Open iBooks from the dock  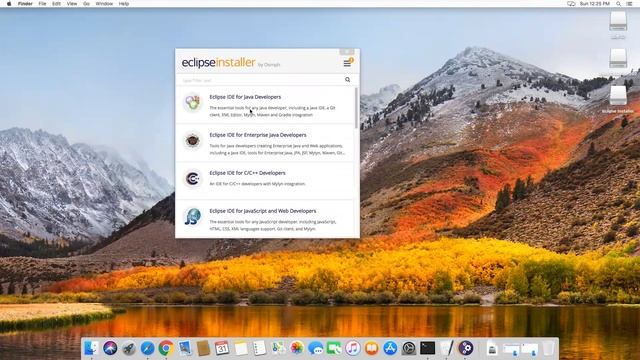point(371,348)
